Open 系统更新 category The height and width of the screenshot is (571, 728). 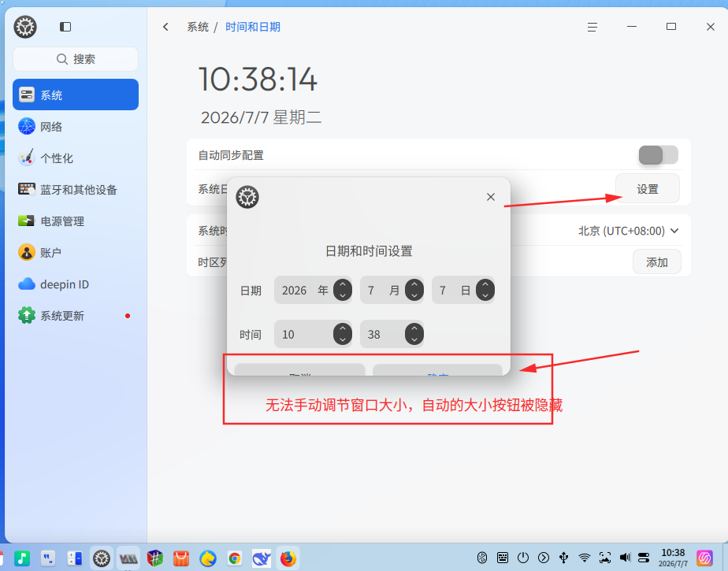(x=76, y=316)
